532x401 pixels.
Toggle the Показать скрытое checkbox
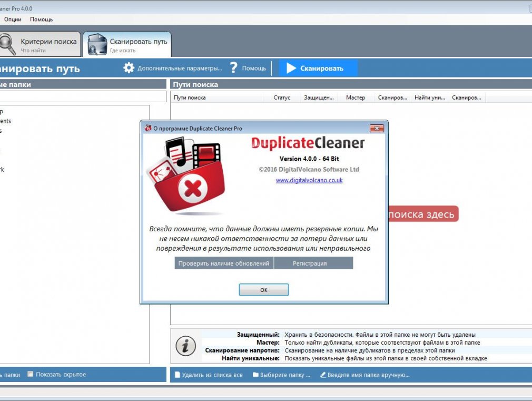click(x=30, y=374)
